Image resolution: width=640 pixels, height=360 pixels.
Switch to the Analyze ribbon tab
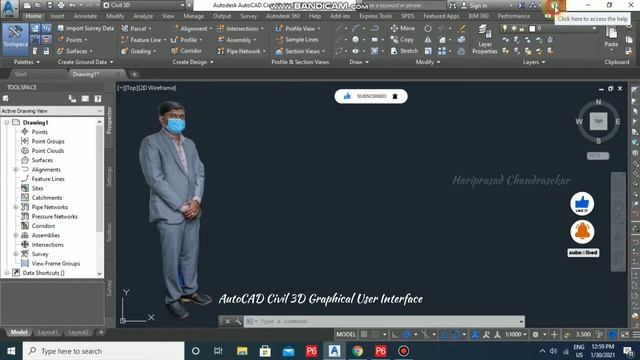143,16
